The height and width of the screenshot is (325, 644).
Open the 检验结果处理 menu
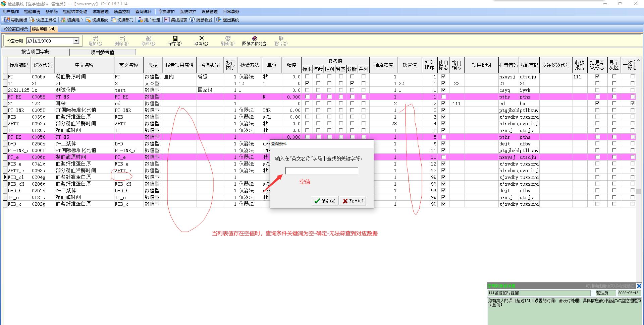tap(75, 12)
